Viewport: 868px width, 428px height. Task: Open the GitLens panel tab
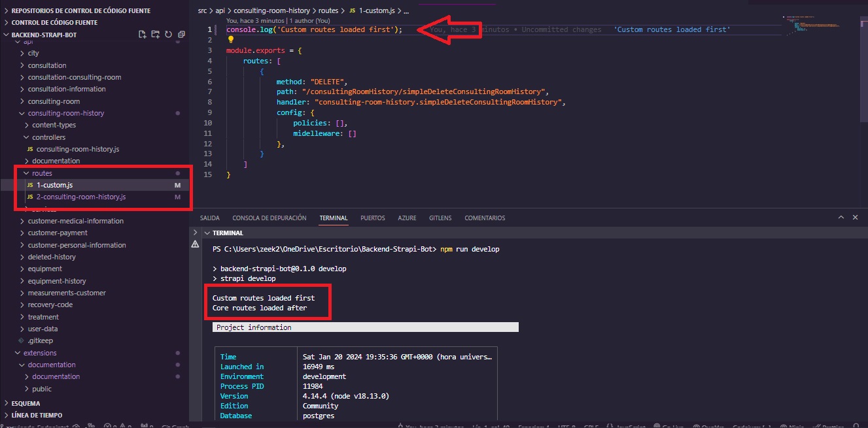[x=442, y=218]
